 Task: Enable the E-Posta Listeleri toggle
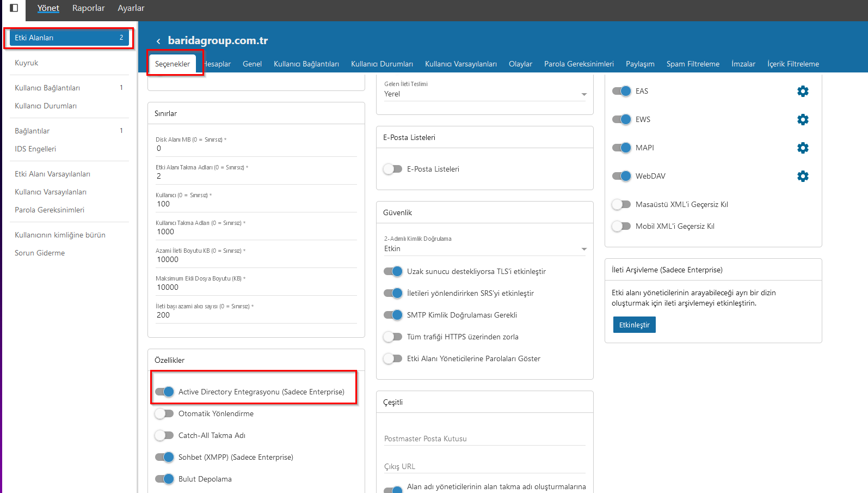click(x=392, y=169)
